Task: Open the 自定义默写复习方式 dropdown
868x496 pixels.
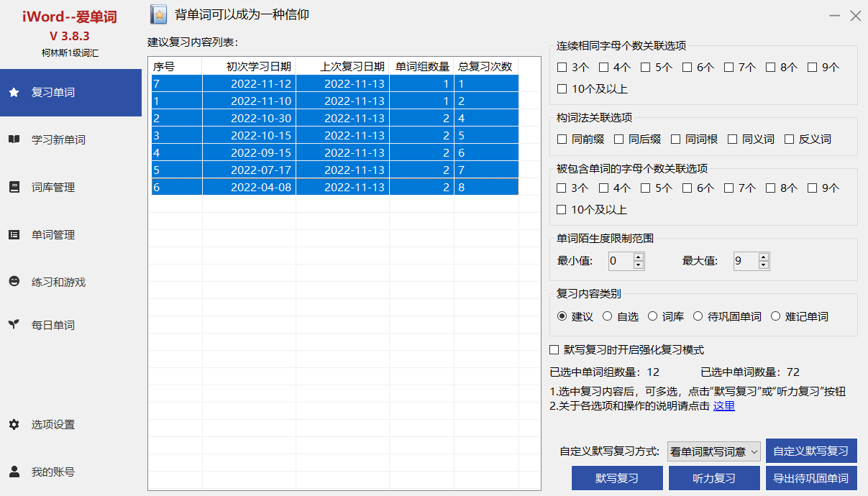Action: (713, 451)
